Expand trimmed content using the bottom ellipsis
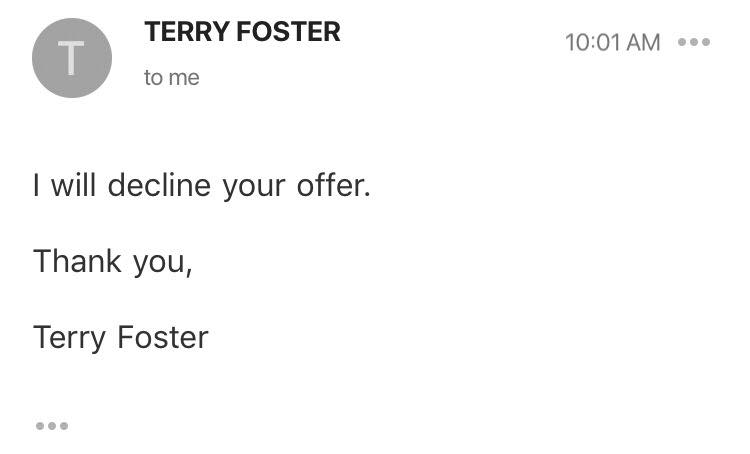Image resolution: width=750 pixels, height=454 pixels. 52,426
